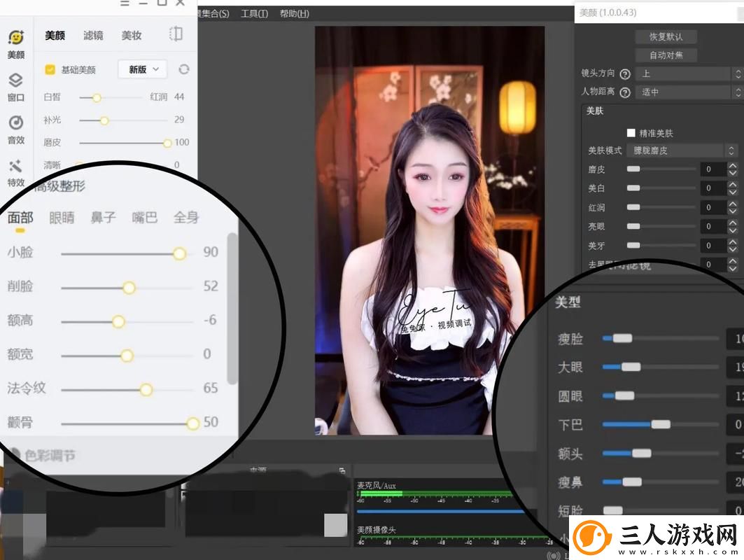
Task: Open the 特效 sidebar icon
Action: (x=15, y=173)
